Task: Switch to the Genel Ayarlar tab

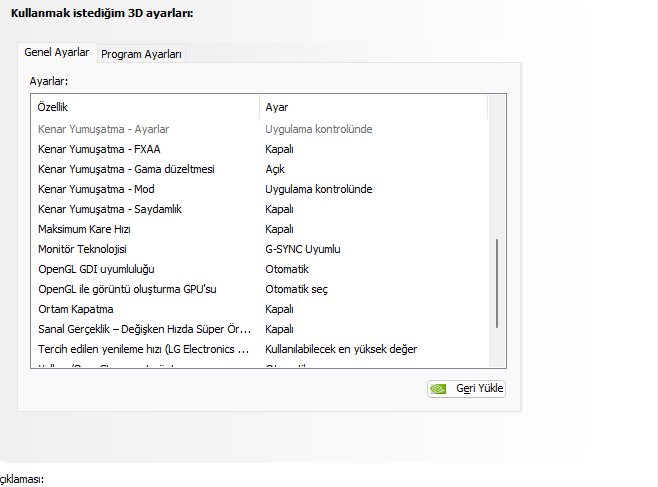Action: pyautogui.click(x=56, y=52)
